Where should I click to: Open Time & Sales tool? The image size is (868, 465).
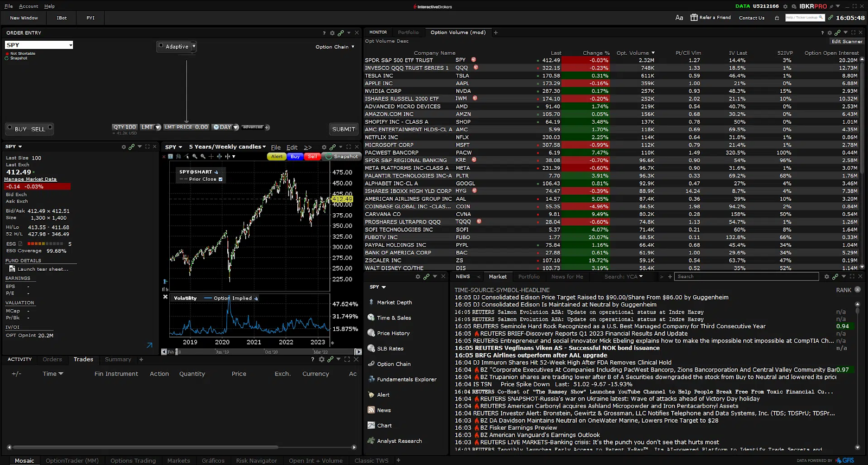point(389,318)
